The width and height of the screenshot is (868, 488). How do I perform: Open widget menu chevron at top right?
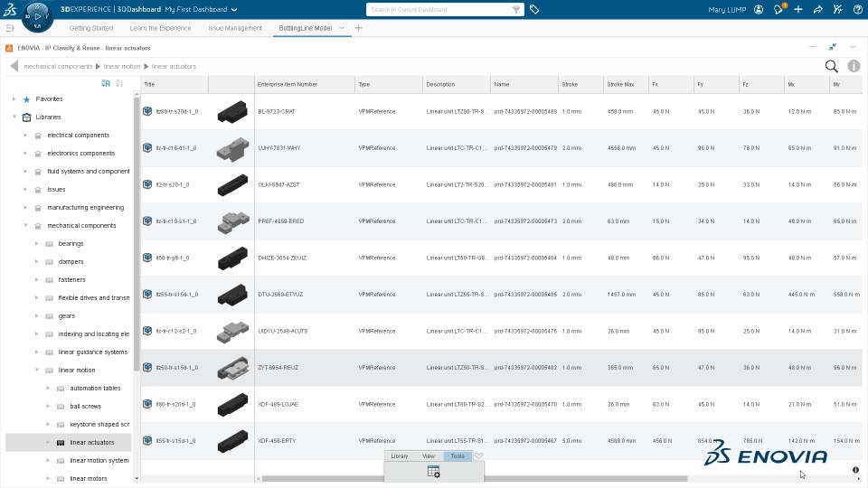pyautogui.click(x=853, y=47)
